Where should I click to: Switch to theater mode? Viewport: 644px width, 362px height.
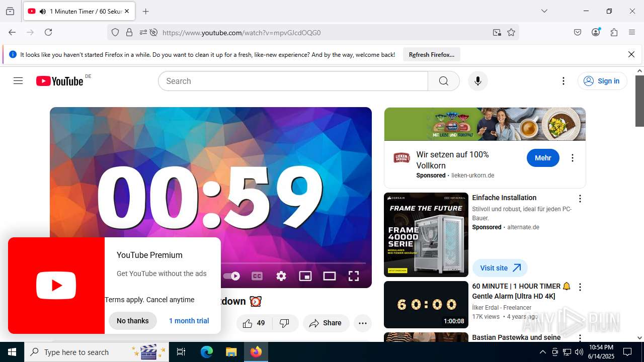pyautogui.click(x=330, y=276)
